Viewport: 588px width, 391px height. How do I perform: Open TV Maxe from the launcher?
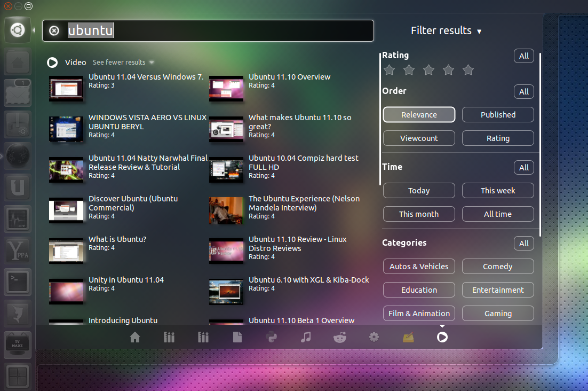(x=17, y=345)
